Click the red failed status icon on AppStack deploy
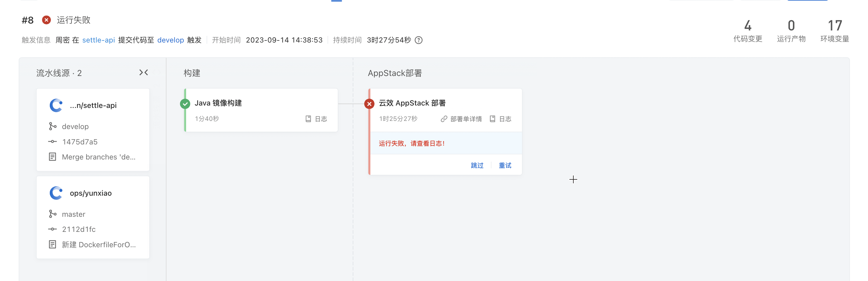This screenshot has width=868, height=281. (x=369, y=104)
